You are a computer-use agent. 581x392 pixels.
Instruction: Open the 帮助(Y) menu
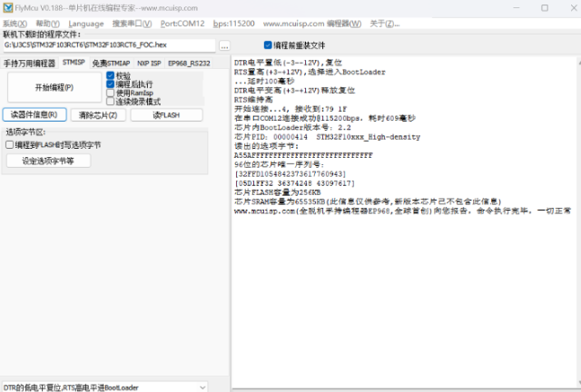48,24
